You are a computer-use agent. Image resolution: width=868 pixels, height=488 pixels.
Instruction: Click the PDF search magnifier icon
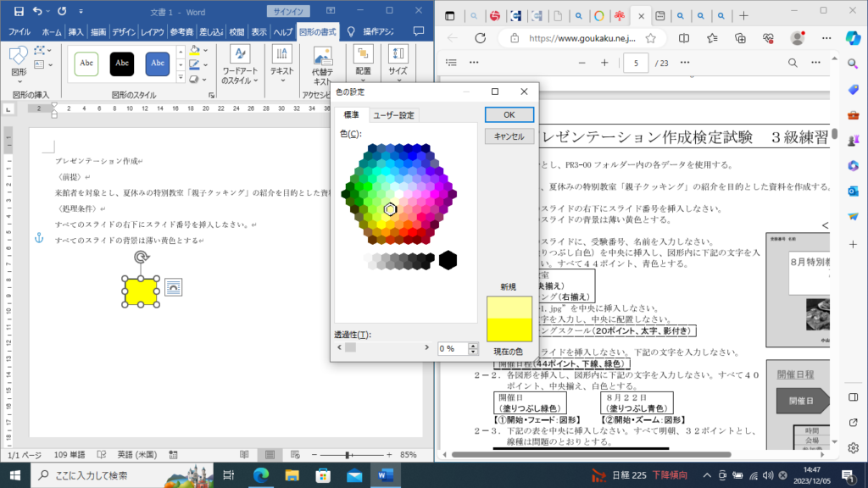[793, 64]
